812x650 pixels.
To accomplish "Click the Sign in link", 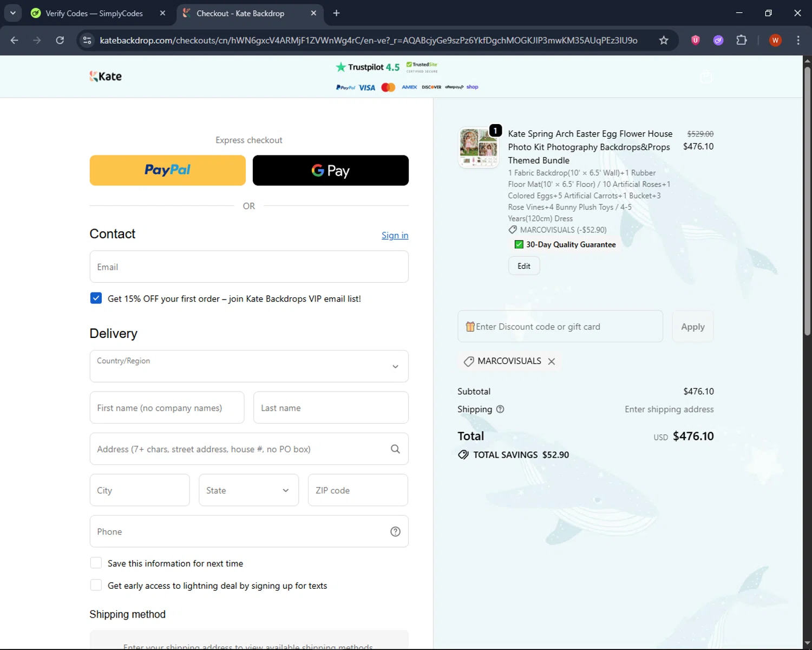I will 395,235.
